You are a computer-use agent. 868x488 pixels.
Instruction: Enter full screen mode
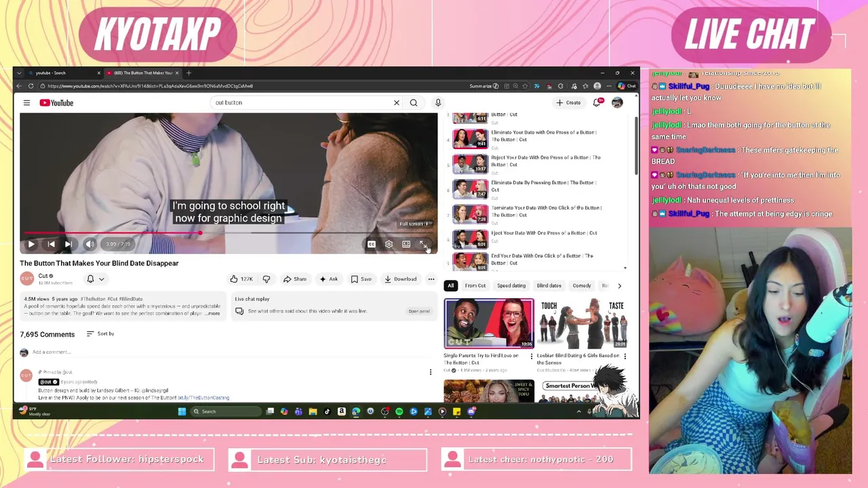point(422,244)
